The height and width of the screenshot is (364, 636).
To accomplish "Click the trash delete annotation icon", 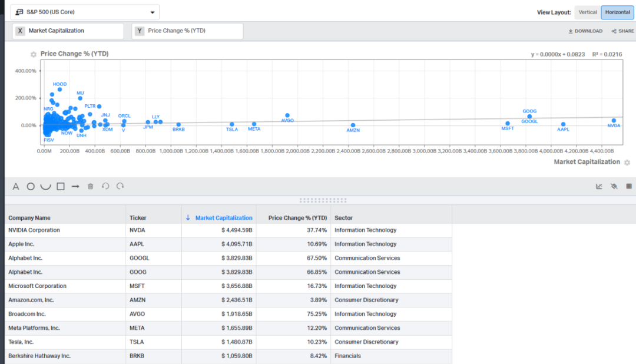I will click(91, 187).
